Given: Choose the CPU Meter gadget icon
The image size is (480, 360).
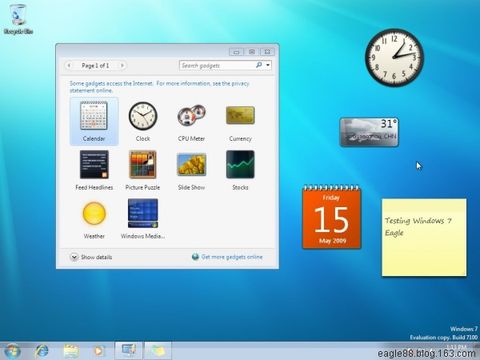Looking at the screenshot, I should tap(191, 115).
